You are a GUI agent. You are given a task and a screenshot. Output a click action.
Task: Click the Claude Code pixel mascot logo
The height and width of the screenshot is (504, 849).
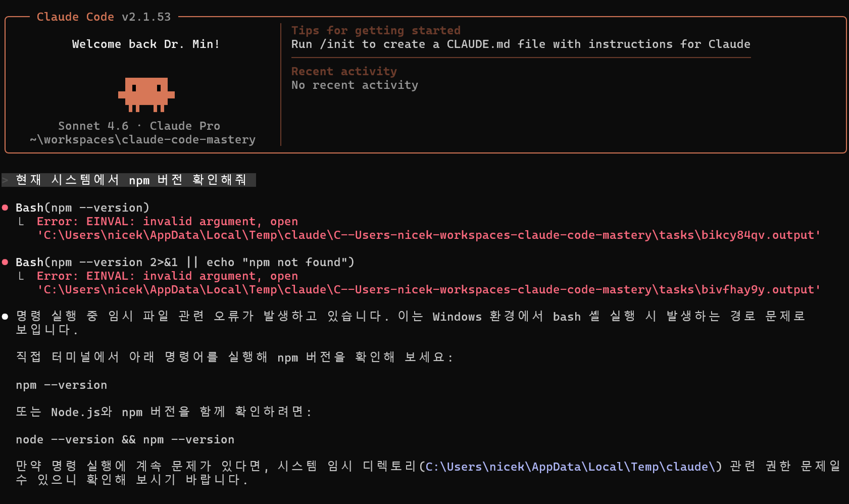point(146,94)
